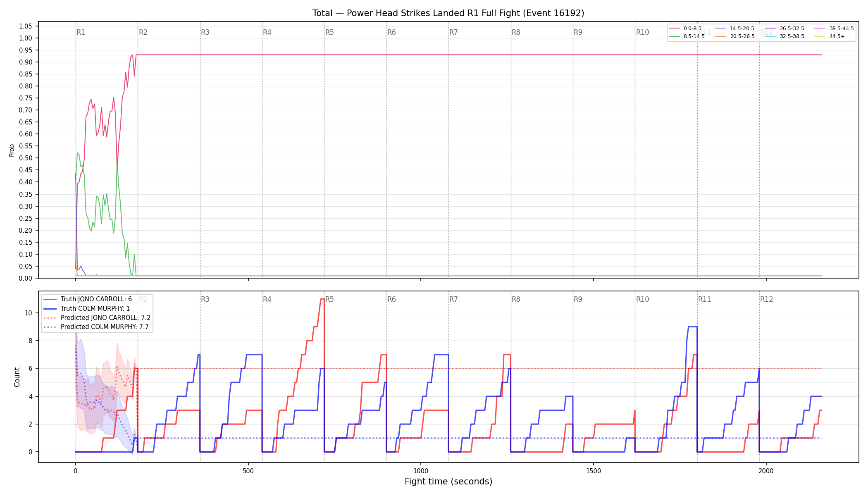Click the 1500 tick on the time axis
Image resolution: width=868 pixels, height=496 pixels.
[x=594, y=471]
